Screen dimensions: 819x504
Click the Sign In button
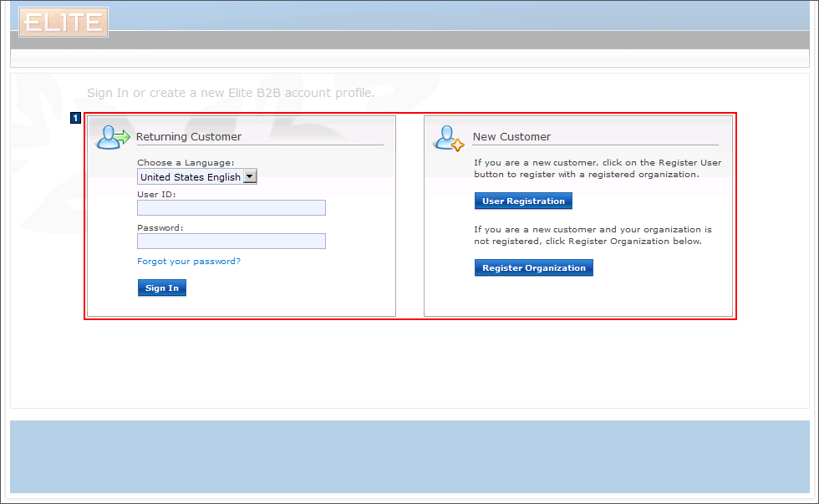coord(162,288)
